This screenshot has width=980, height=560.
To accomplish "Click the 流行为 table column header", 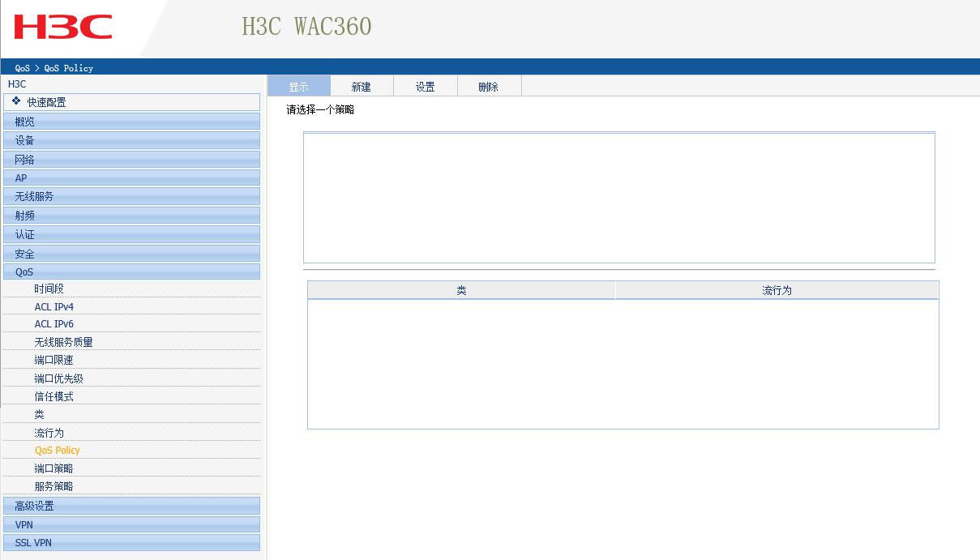I will (777, 290).
